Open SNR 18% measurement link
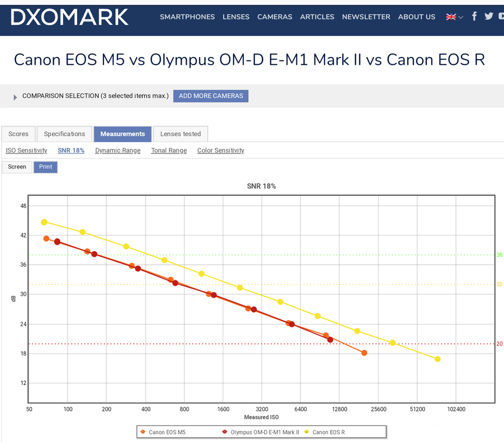 (x=71, y=151)
